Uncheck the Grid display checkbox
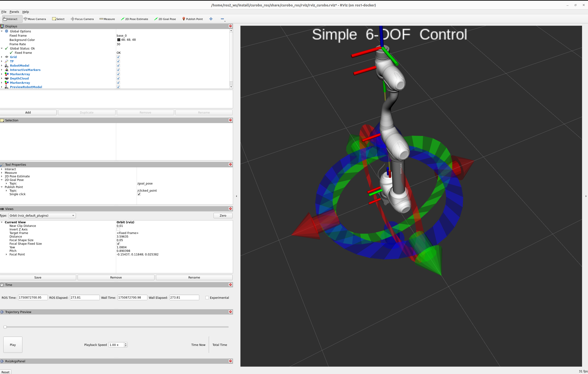Image resolution: width=588 pixels, height=374 pixels. pyautogui.click(x=118, y=57)
